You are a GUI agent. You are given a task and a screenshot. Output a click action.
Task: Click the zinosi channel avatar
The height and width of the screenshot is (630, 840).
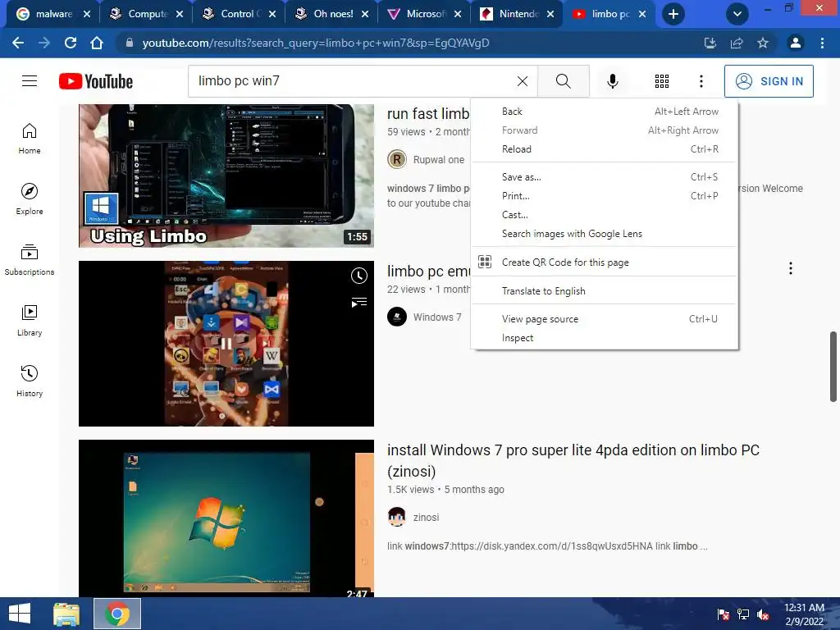[397, 517]
